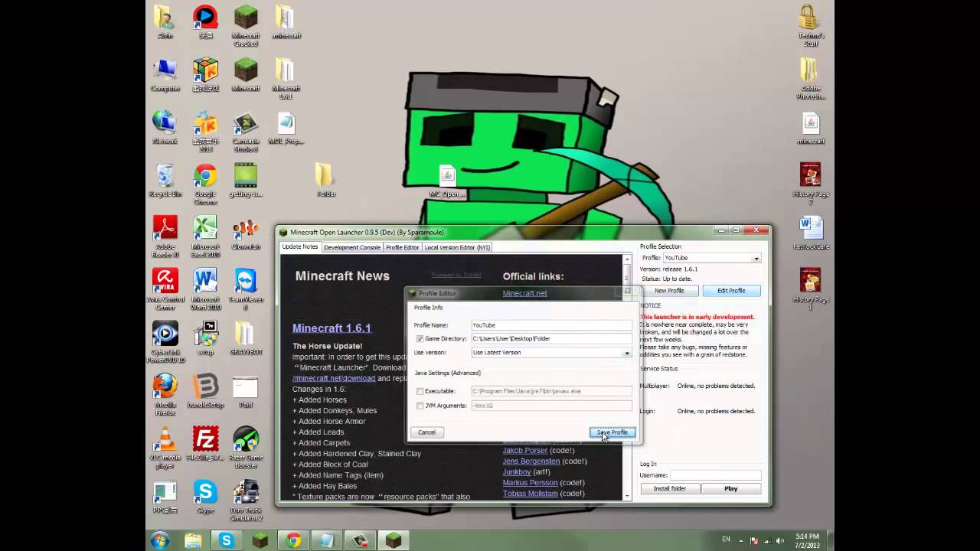This screenshot has height=551, width=980.
Task: Click Cancel in the Profile Editor
Action: pos(426,432)
